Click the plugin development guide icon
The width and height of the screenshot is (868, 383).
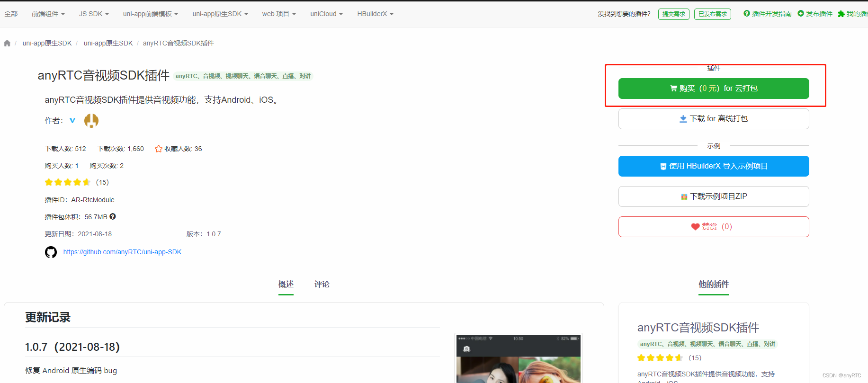(747, 14)
